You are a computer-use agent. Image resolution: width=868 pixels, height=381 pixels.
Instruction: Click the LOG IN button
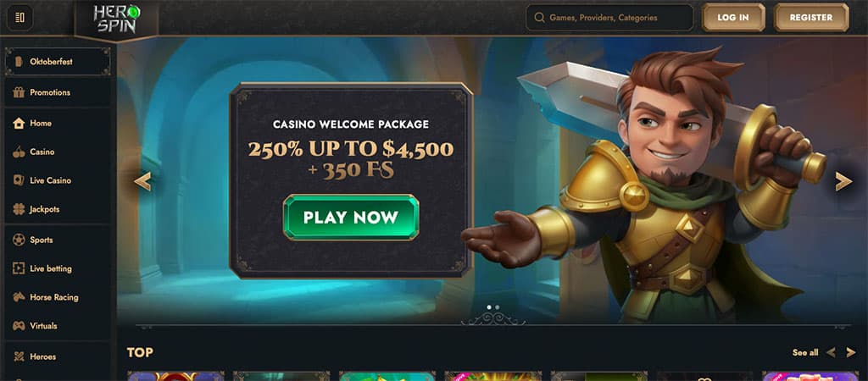point(733,18)
